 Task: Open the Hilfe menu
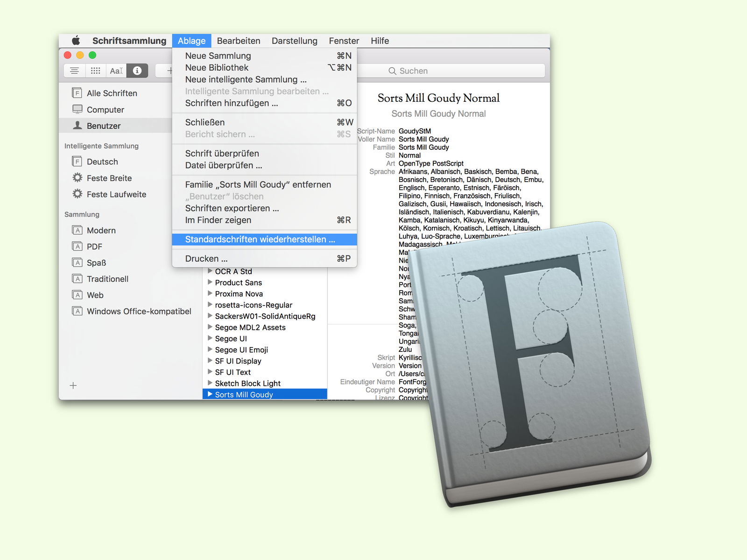click(x=380, y=41)
